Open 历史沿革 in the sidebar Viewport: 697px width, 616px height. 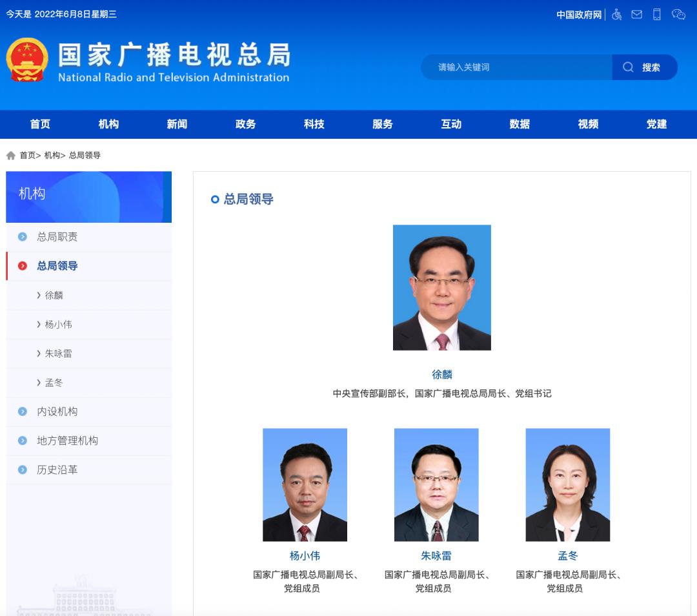57,469
